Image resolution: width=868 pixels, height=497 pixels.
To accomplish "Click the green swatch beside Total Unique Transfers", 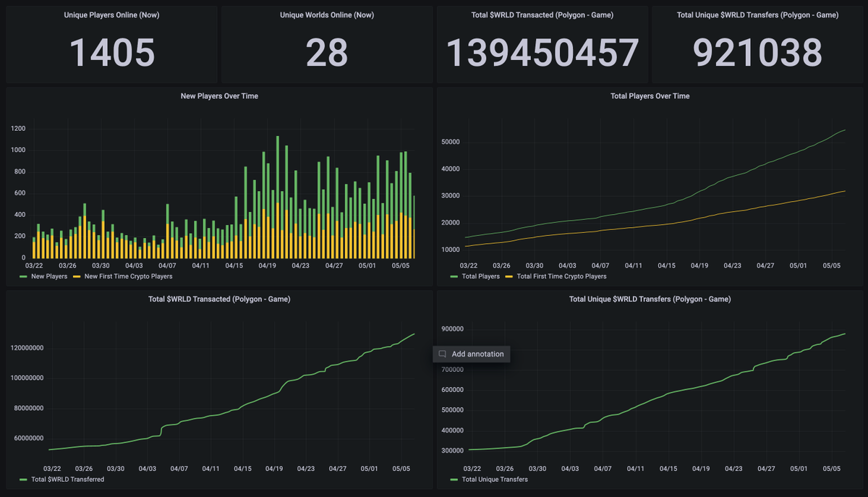I will (454, 479).
